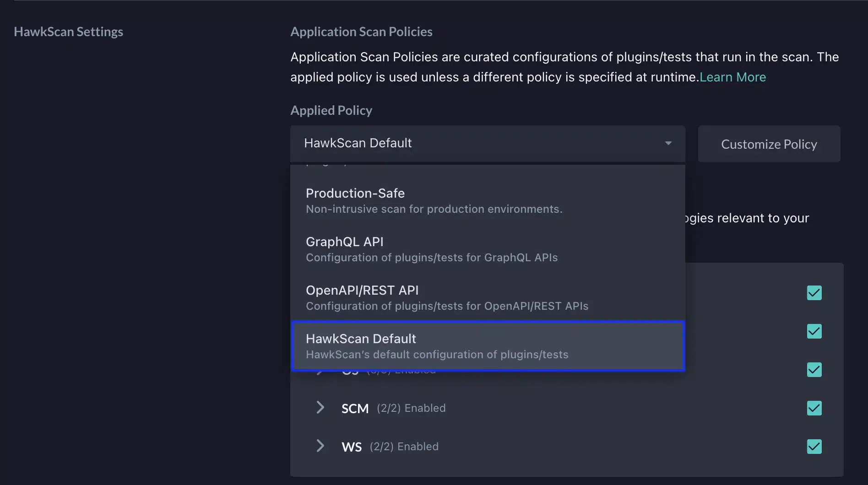Viewport: 868px width, 485px height.
Task: Toggle the checkbox directly above SCM's checkbox
Action: (814, 369)
